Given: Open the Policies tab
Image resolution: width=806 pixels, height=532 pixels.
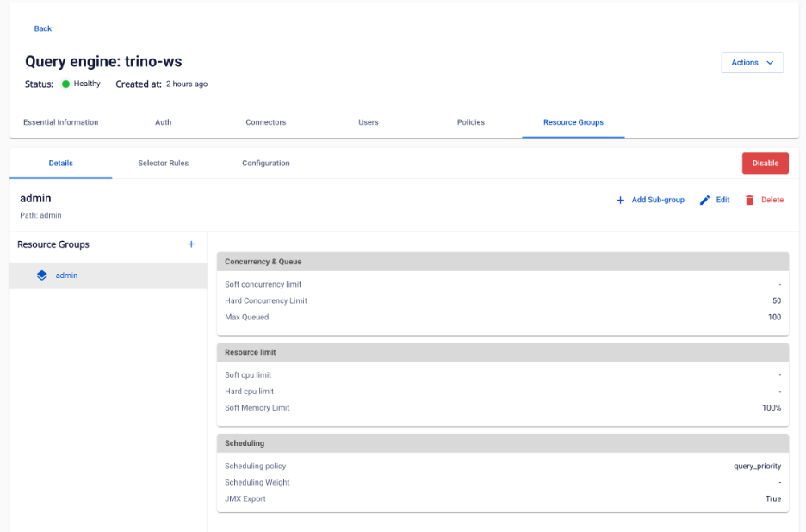Looking at the screenshot, I should 471,122.
